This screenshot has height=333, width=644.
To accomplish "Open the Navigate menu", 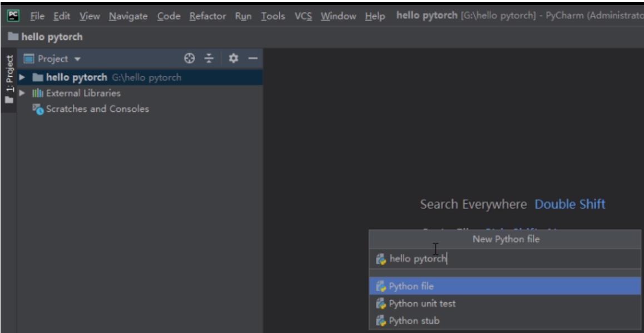I will point(128,17).
